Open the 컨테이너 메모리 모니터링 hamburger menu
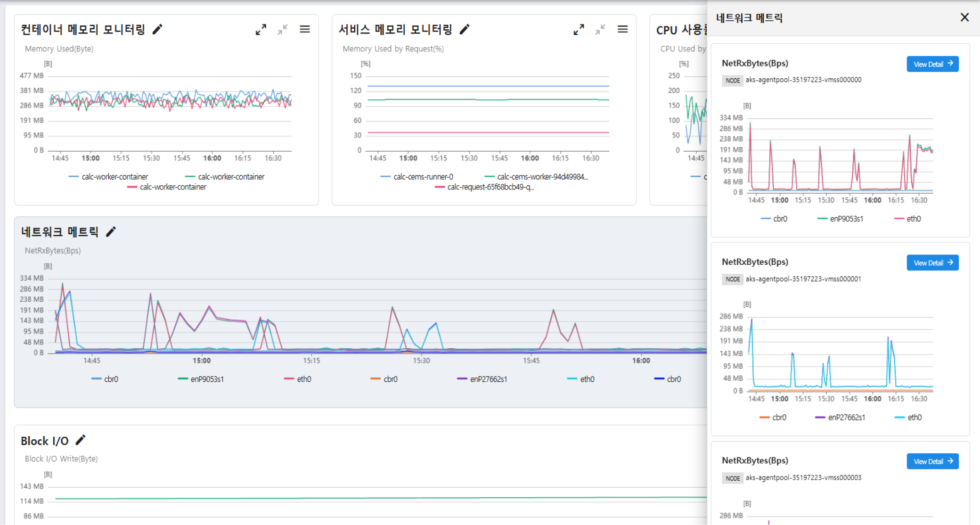Image resolution: width=980 pixels, height=525 pixels. 305,30
